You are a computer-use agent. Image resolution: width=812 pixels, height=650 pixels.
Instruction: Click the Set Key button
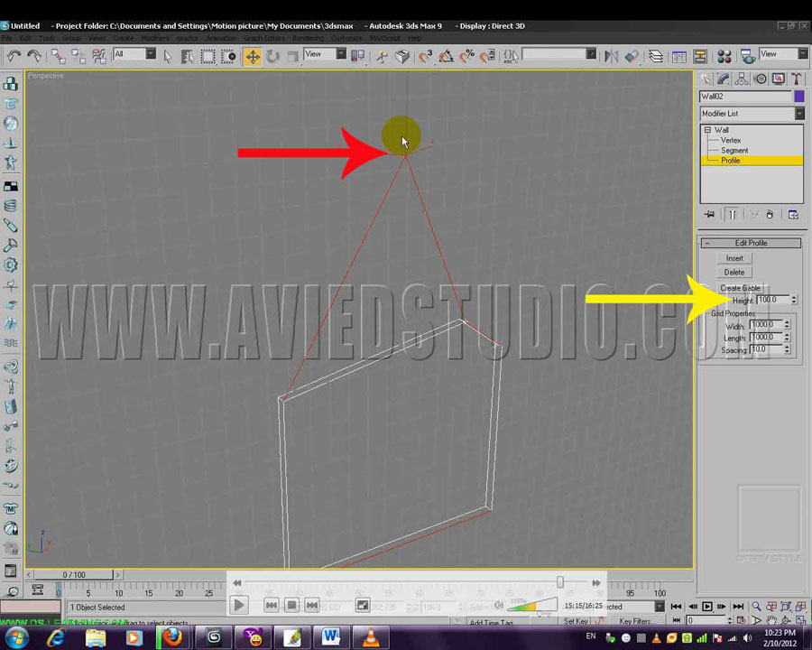[x=576, y=621]
